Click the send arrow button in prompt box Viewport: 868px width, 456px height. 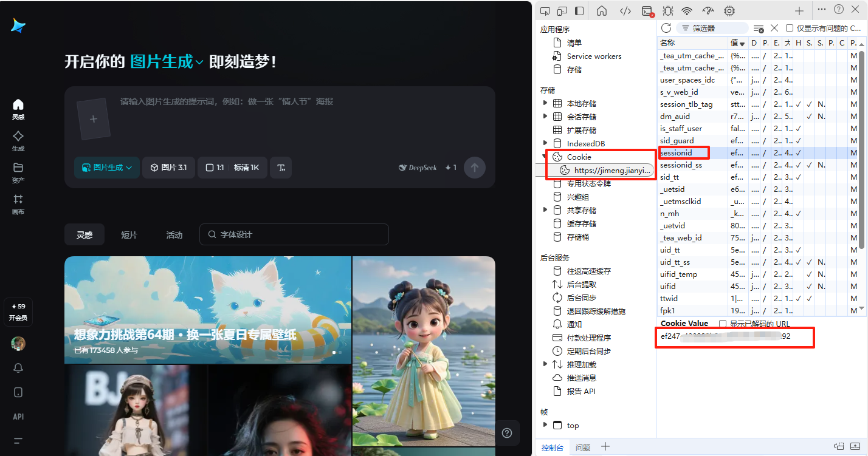pos(475,168)
